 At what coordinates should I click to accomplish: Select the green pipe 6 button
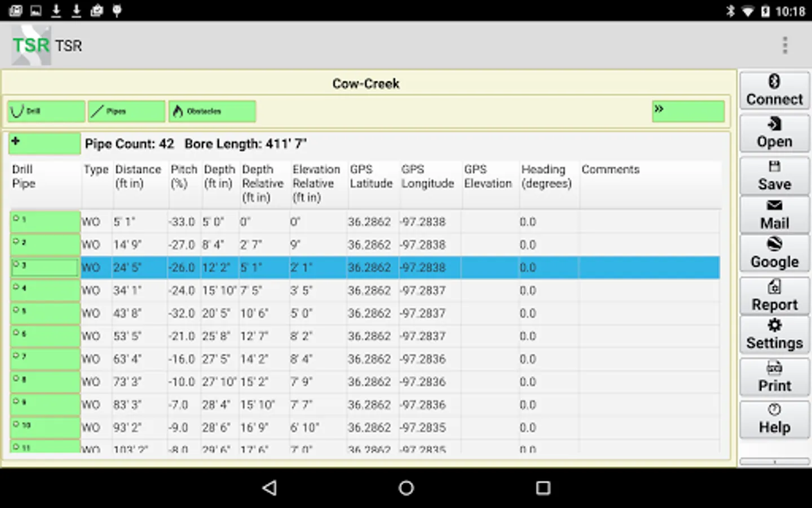click(45, 336)
